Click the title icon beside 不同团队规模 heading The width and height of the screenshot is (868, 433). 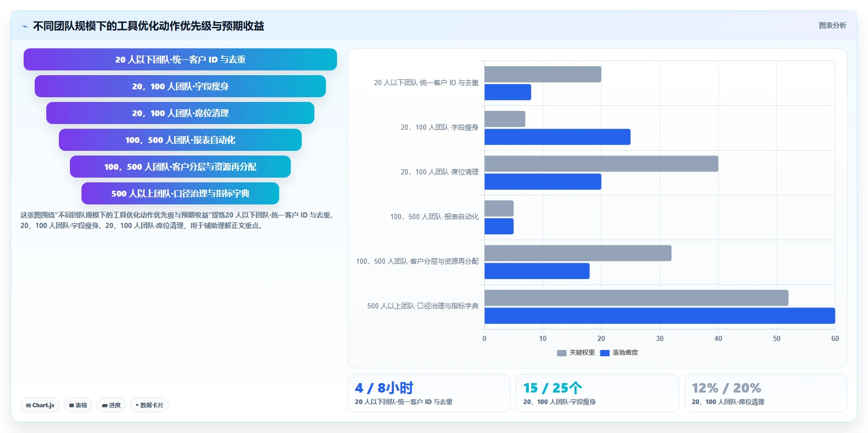(x=25, y=26)
